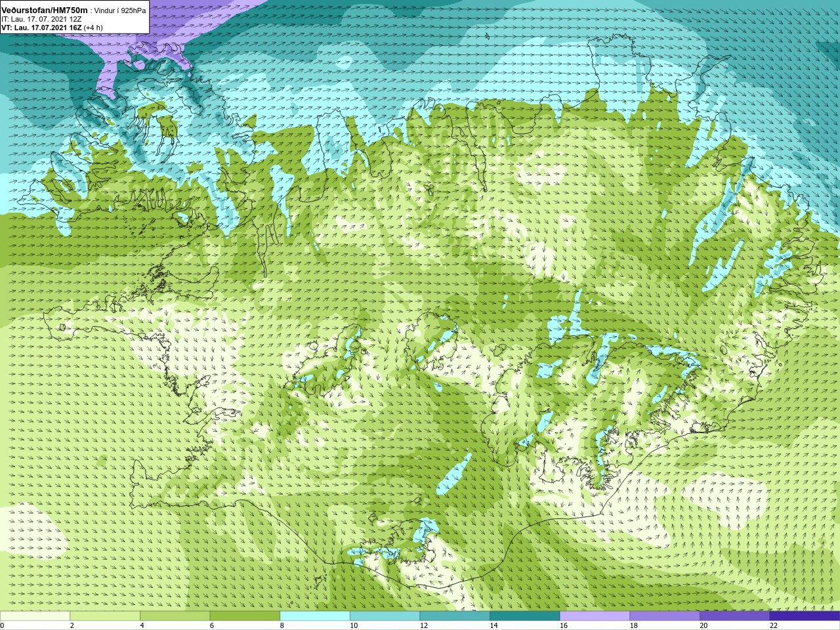Click the Vindur í 925hPa label
The width and height of the screenshot is (840, 630).
click(x=121, y=10)
